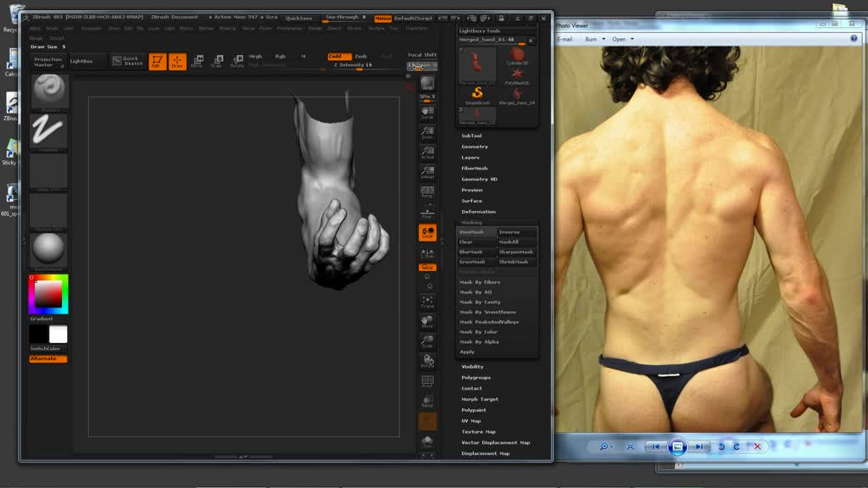
Task: Open the current brush thumbnail
Action: click(x=48, y=92)
